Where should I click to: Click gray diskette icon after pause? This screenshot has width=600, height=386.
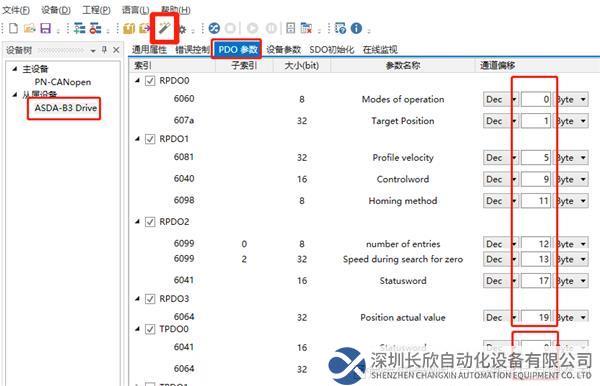291,28
